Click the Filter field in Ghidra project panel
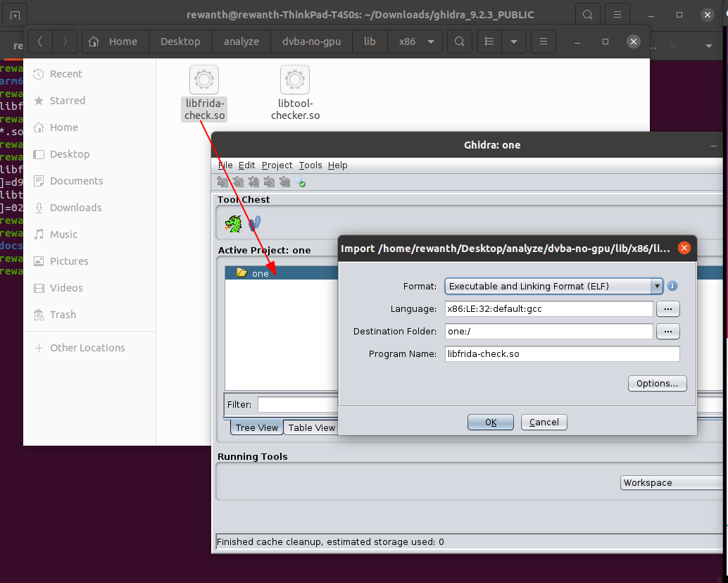The height and width of the screenshot is (583, 728). click(x=298, y=404)
